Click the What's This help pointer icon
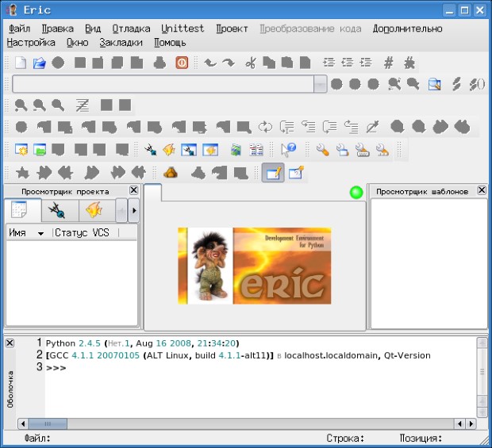 [288, 148]
